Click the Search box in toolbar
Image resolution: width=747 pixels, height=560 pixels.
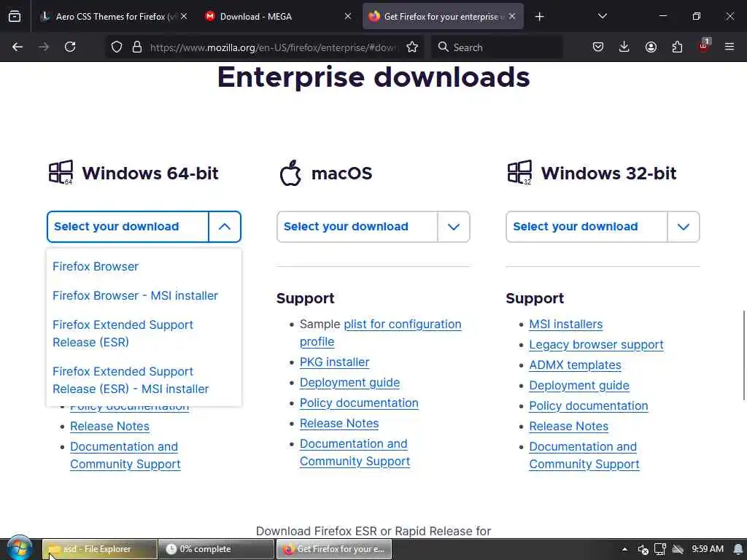tap(498, 47)
